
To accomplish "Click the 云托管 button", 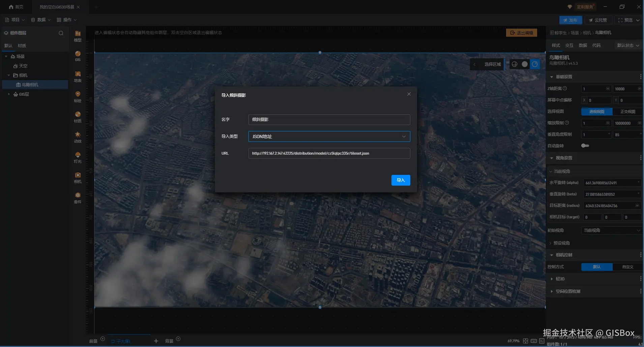I will click(598, 20).
